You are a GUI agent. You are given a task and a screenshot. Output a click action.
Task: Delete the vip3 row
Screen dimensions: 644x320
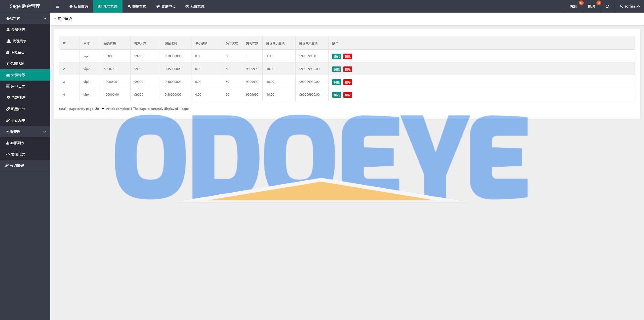(347, 82)
